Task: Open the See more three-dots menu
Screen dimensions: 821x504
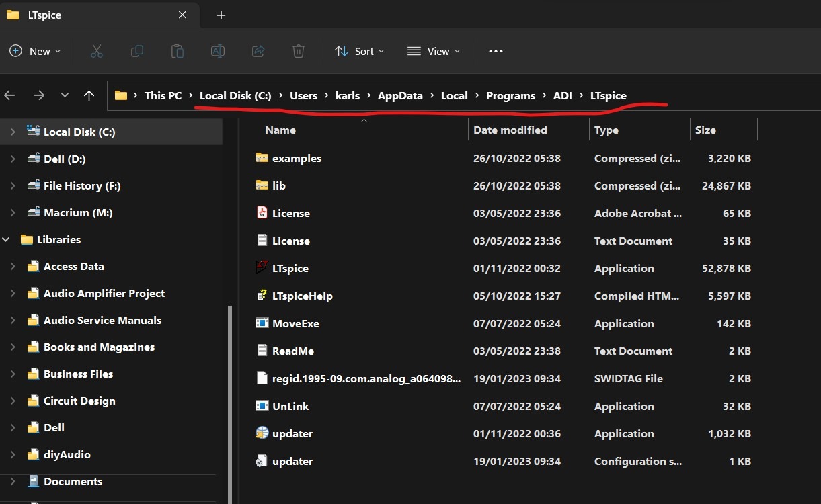Action: (496, 51)
